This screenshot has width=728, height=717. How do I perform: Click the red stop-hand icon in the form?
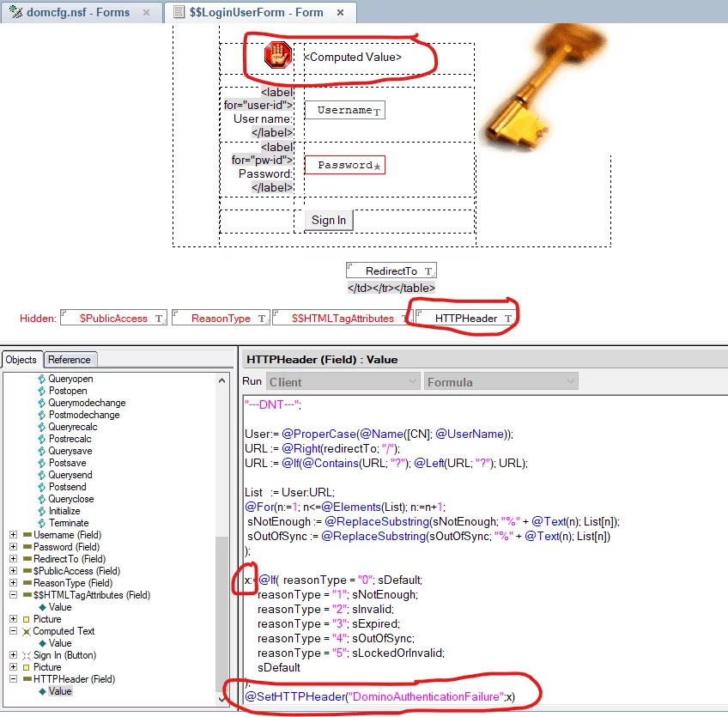coord(278,56)
